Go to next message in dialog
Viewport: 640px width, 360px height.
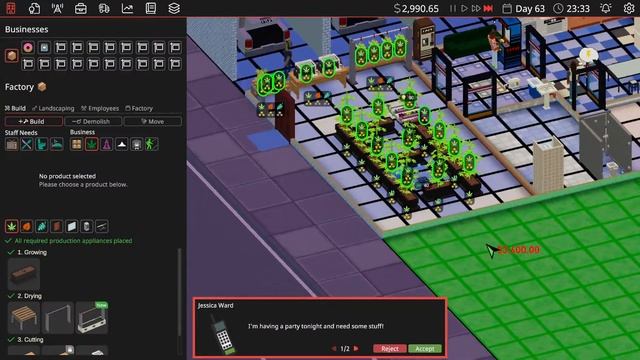(356, 349)
